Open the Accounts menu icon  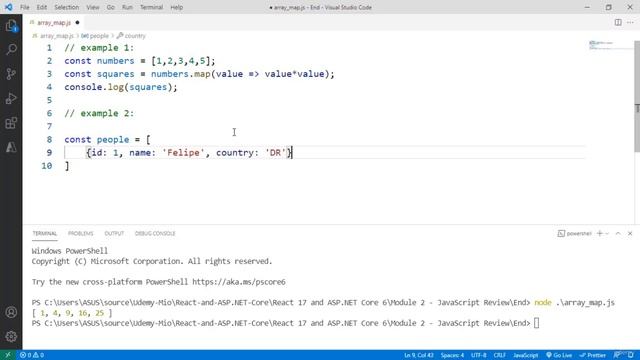(x=11, y=312)
